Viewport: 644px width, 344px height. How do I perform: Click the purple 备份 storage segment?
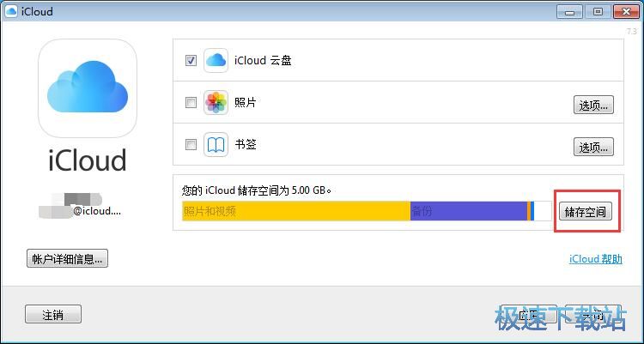tap(467, 211)
